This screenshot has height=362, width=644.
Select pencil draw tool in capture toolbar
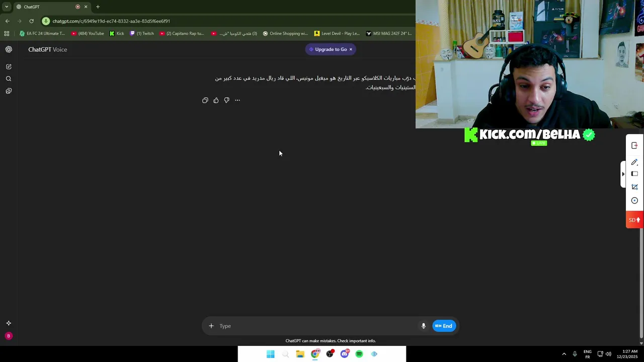[634, 162]
